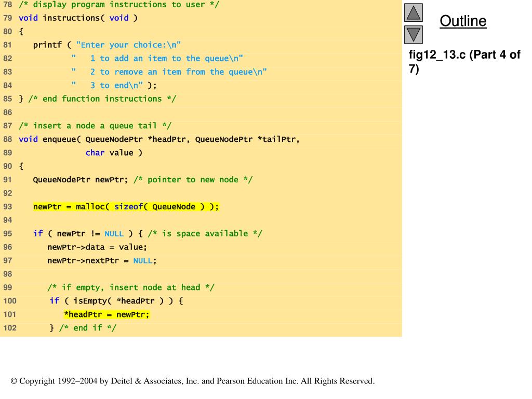Open the Outline link

[463, 21]
